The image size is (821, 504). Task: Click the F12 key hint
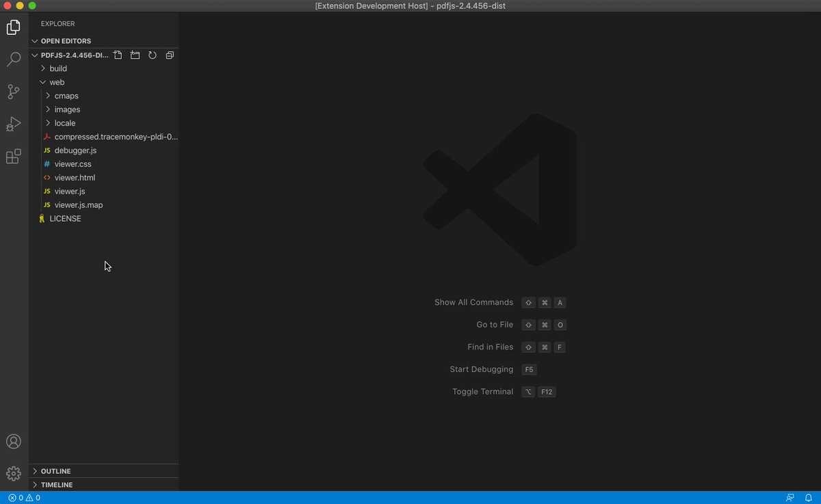coord(546,392)
